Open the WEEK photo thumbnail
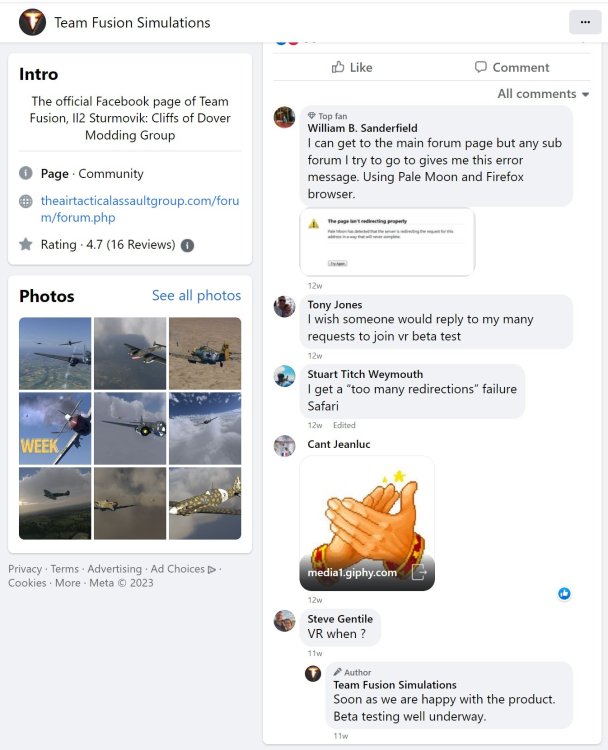Image resolution: width=608 pixels, height=750 pixels. 55,429
